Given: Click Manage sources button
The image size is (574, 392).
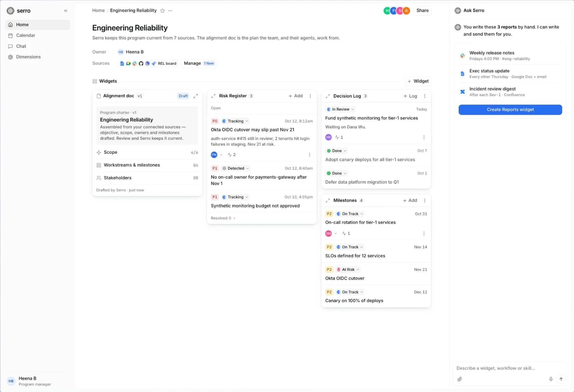Looking at the screenshot, I should click(x=199, y=63).
